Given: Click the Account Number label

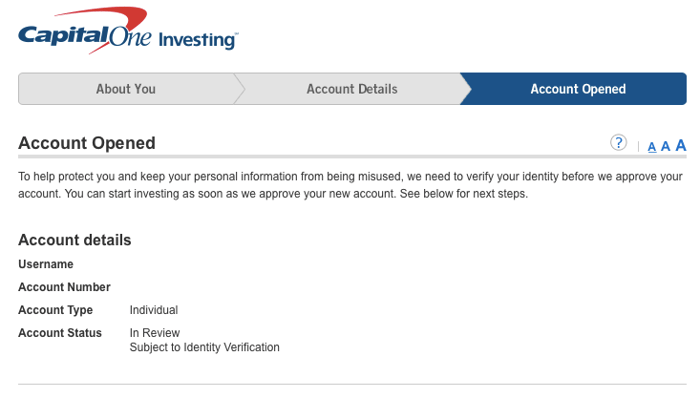Looking at the screenshot, I should click(x=64, y=287).
